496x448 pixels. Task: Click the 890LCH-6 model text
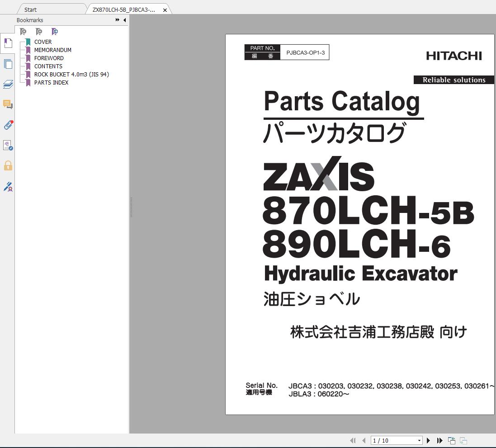357,244
